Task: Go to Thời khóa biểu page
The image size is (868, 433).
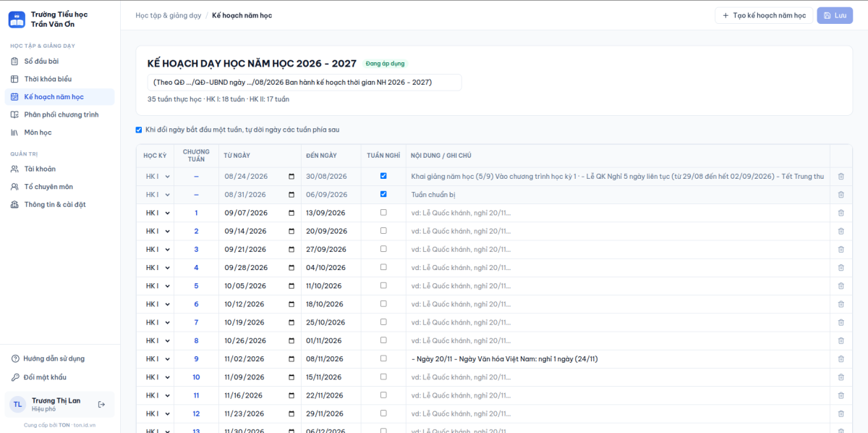Action: point(59,79)
